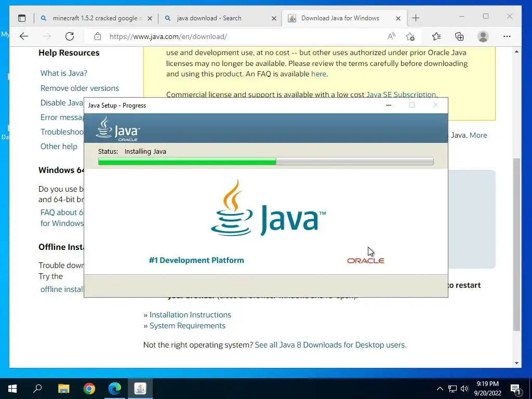Click '#1 Development Platform' text

coord(196,260)
